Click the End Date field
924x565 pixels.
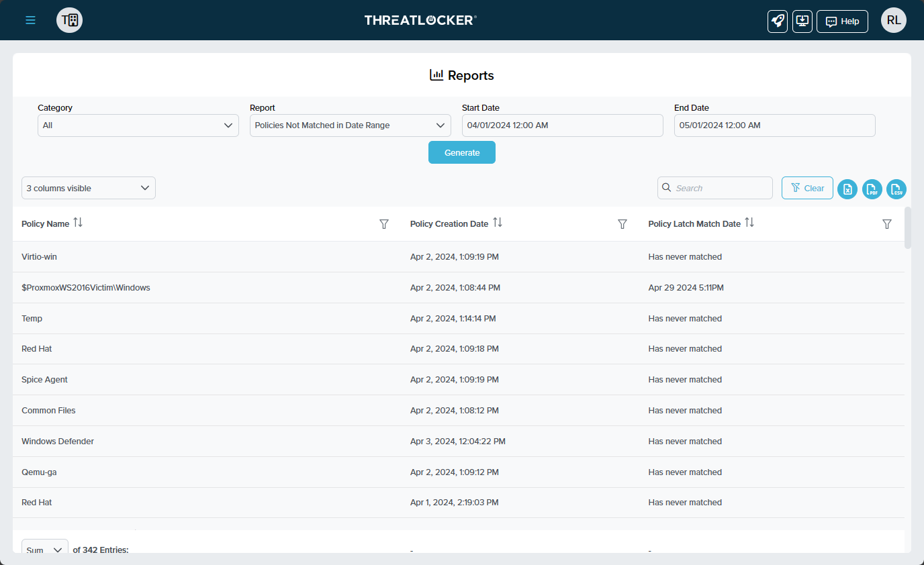775,125
